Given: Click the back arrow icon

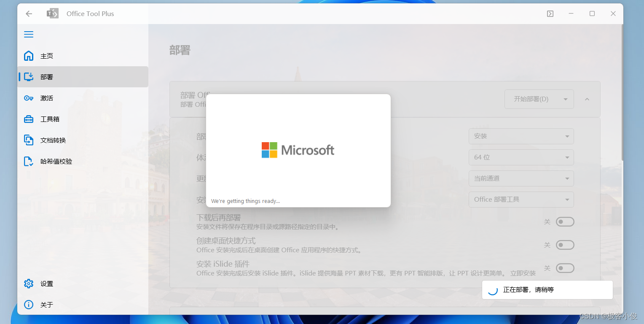Looking at the screenshot, I should pos(29,13).
